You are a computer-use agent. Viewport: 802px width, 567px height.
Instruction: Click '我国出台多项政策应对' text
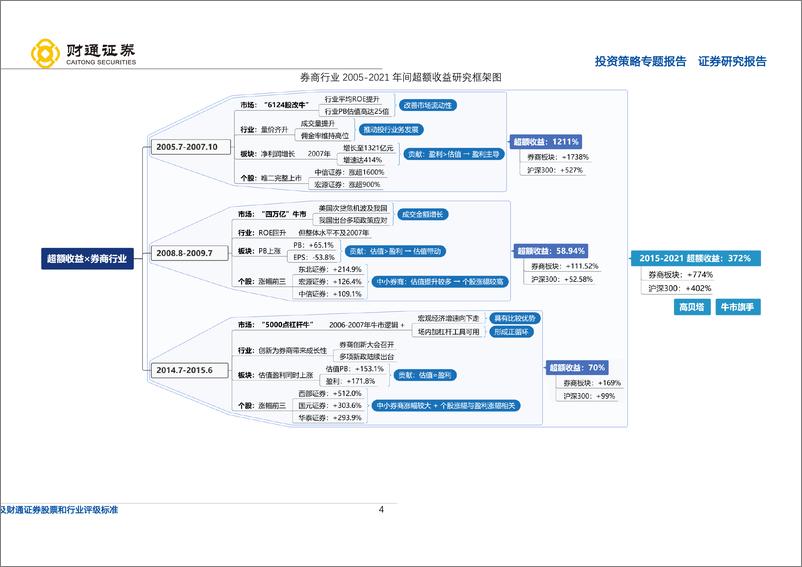pos(353,220)
